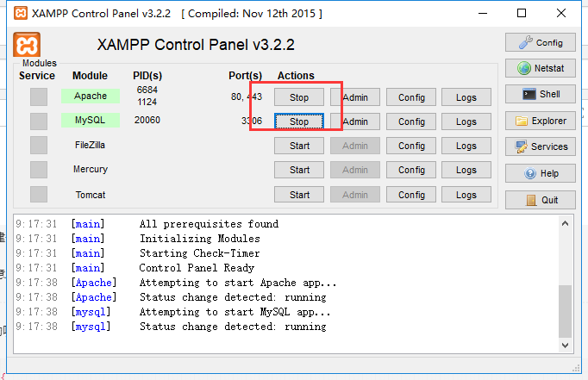Start the Mercury module
Screen dimensions: 588x380
[x=299, y=170]
